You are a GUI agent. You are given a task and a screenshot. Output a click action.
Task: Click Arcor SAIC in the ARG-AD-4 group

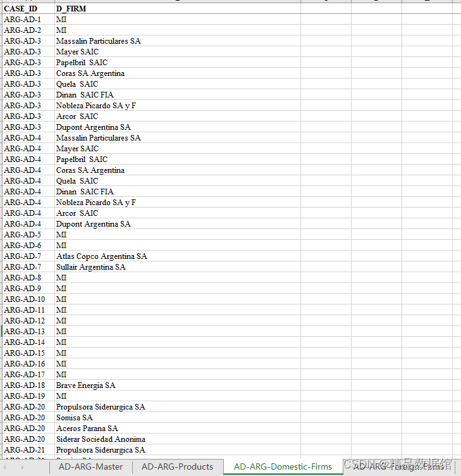[178, 213]
